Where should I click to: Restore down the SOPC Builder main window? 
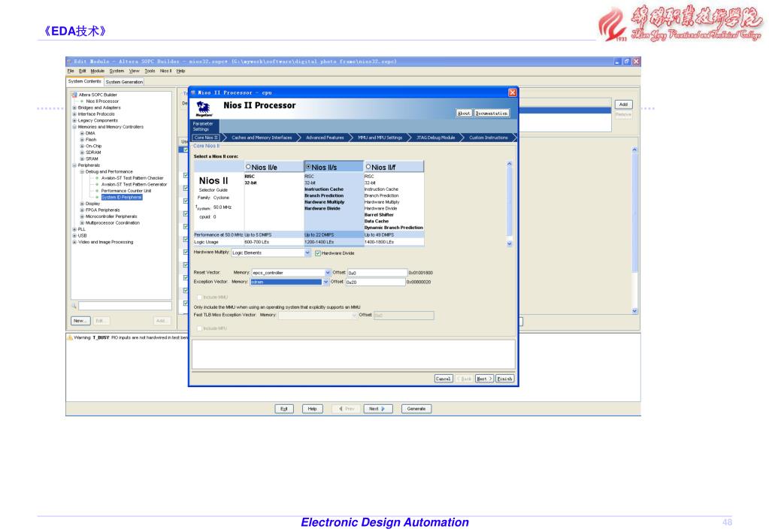pos(626,62)
